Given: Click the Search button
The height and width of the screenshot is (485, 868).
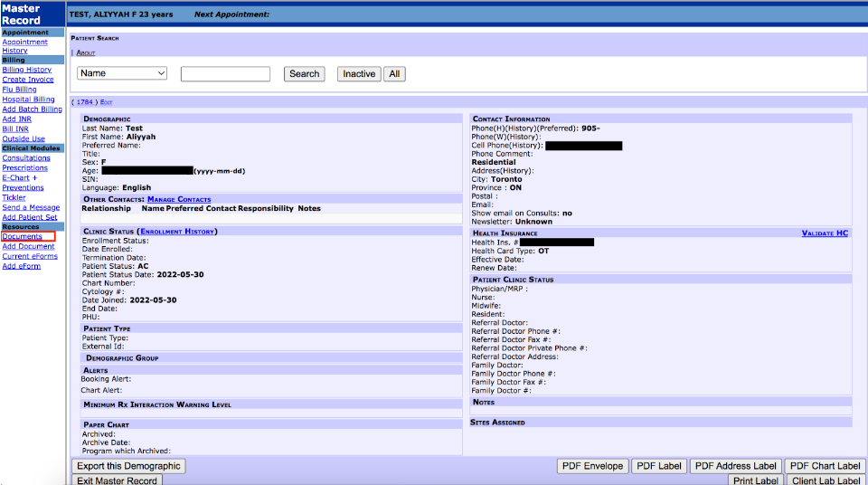Looking at the screenshot, I should pyautogui.click(x=305, y=73).
